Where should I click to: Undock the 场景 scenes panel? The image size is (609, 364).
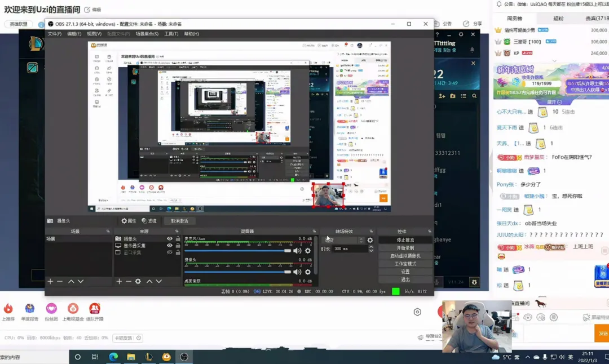click(x=108, y=231)
